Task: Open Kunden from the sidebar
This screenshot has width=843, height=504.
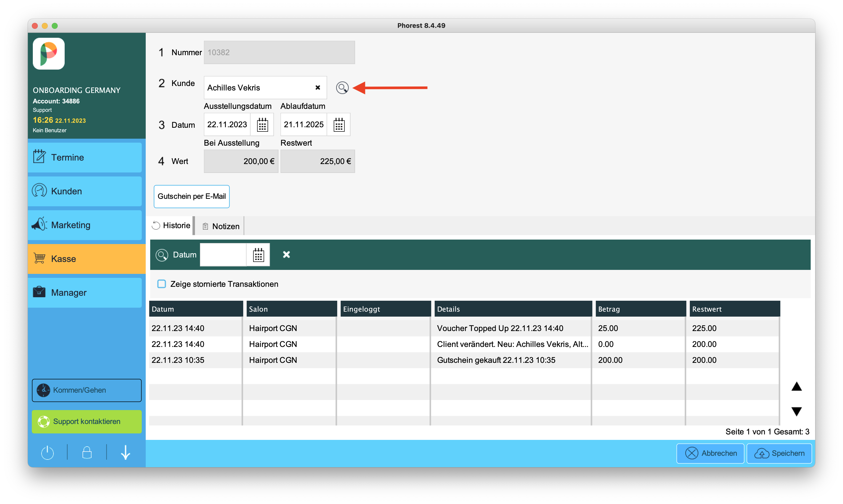Action: [x=85, y=191]
